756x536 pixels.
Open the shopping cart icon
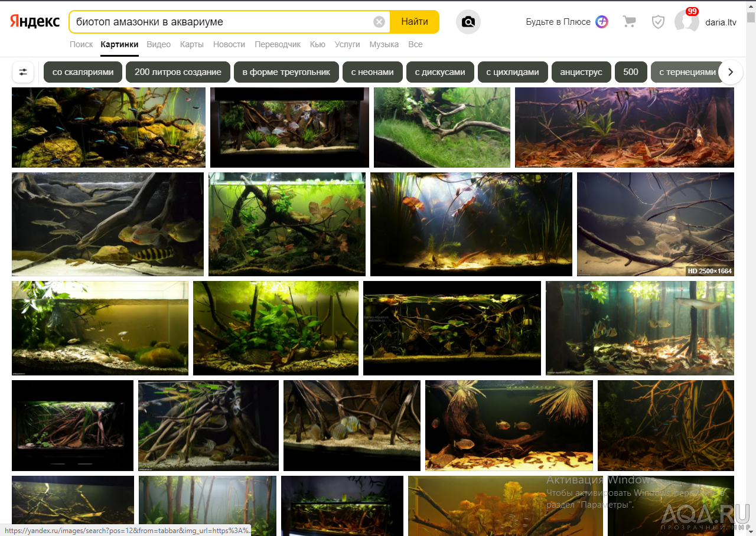[x=630, y=22]
